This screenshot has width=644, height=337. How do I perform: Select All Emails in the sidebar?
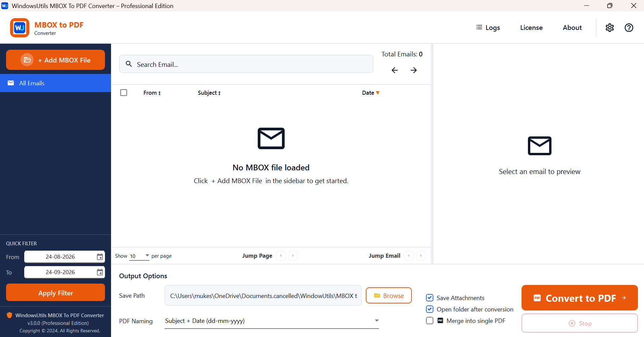(x=56, y=83)
